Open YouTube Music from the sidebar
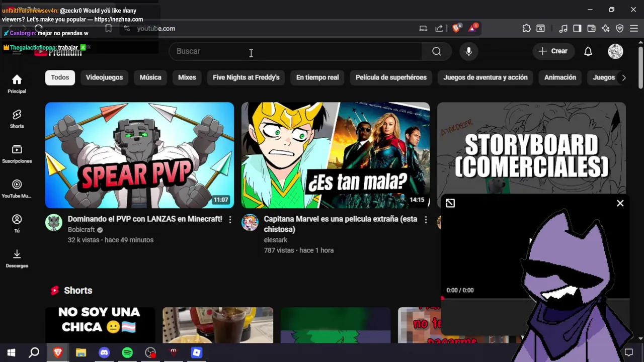This screenshot has width=644, height=362. (17, 189)
